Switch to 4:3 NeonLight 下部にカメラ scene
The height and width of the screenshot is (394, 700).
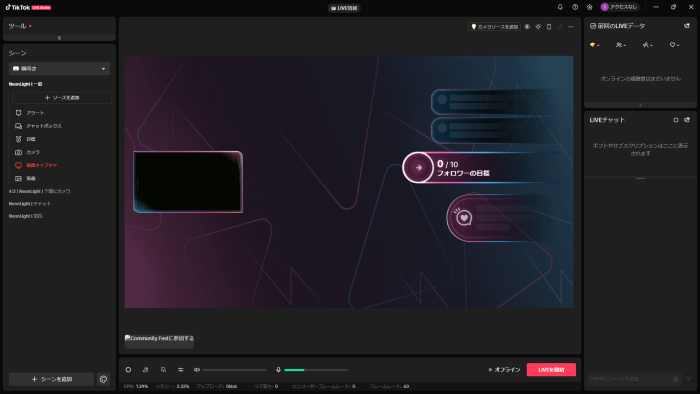(39, 191)
